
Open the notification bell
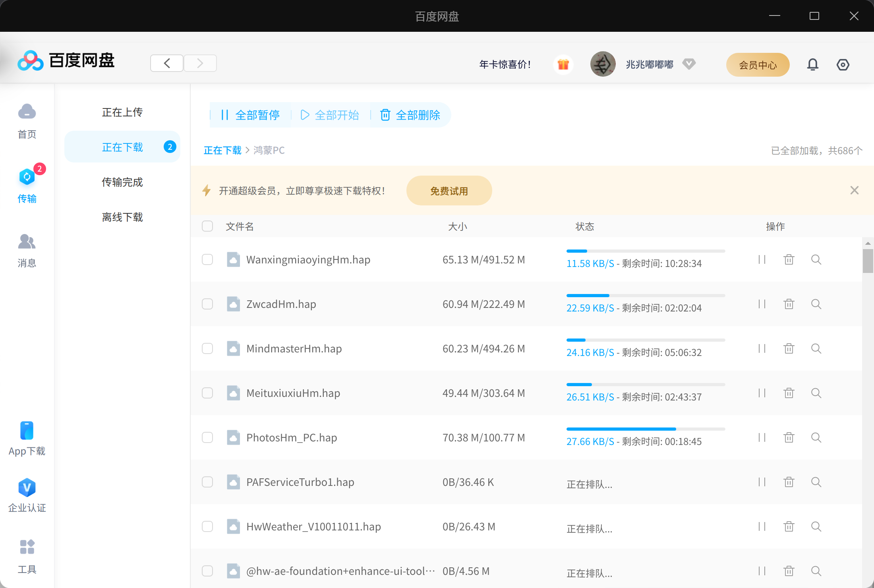coord(812,64)
